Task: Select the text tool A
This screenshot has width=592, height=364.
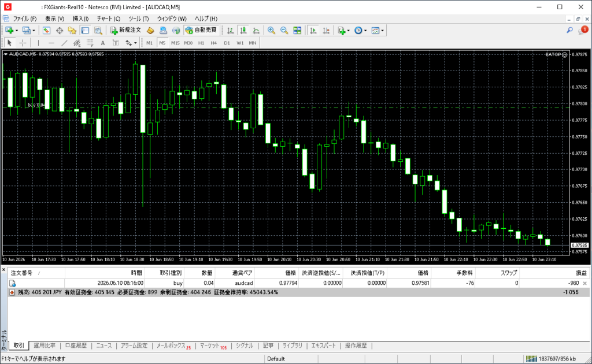Action: pos(103,43)
